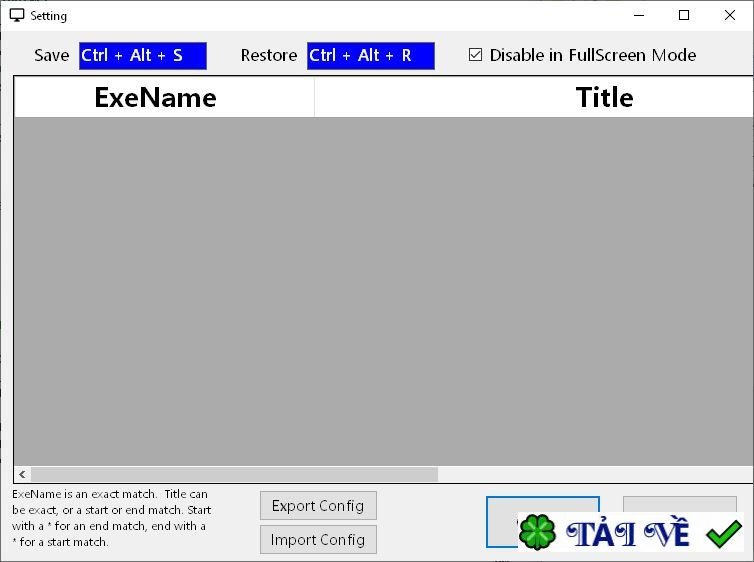Click the Title column header

pos(534,97)
